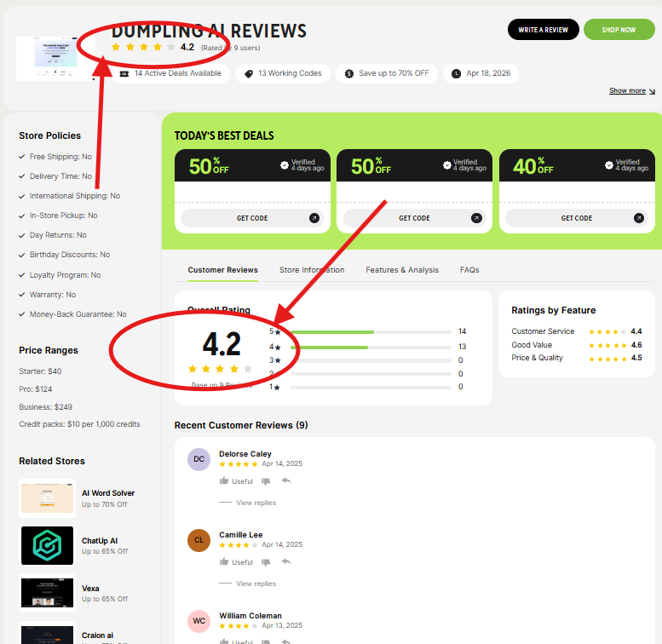Image resolution: width=662 pixels, height=644 pixels.
Task: Reply to Delorse Caley's review
Action: (286, 480)
